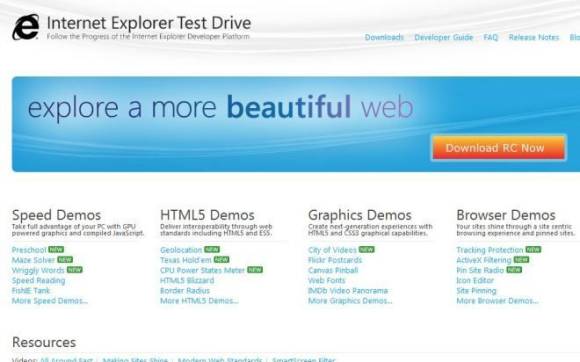Launch the Maze Solver demo

click(33, 260)
